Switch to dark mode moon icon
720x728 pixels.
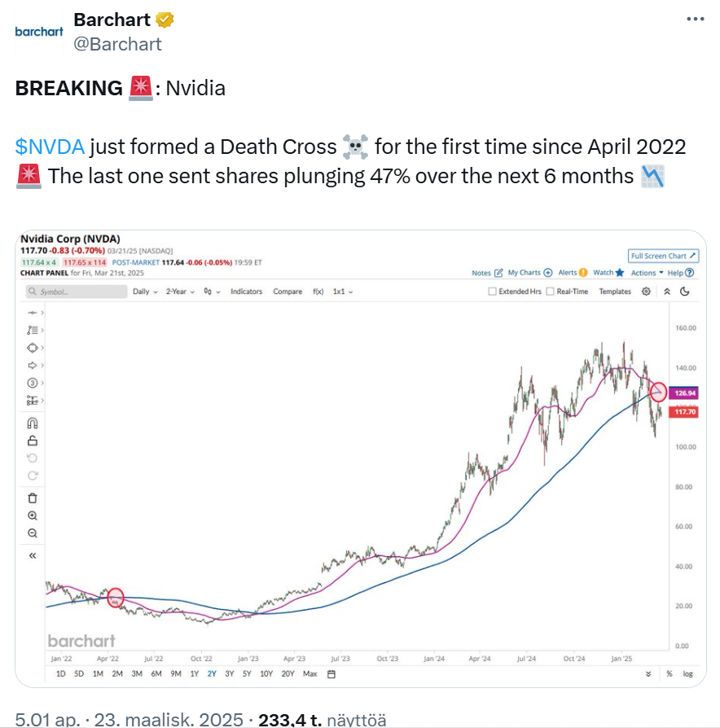pyautogui.click(x=684, y=292)
